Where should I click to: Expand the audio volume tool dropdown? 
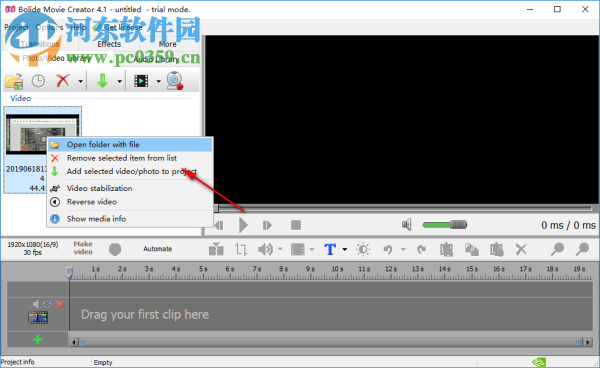click(280, 249)
